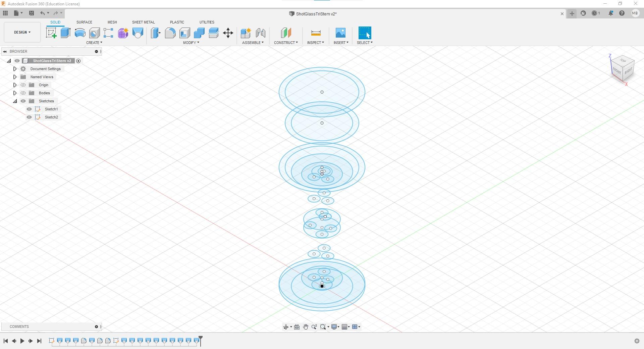Image resolution: width=644 pixels, height=349 pixels.
Task: Show the hidden Origin folder
Action: (23, 85)
